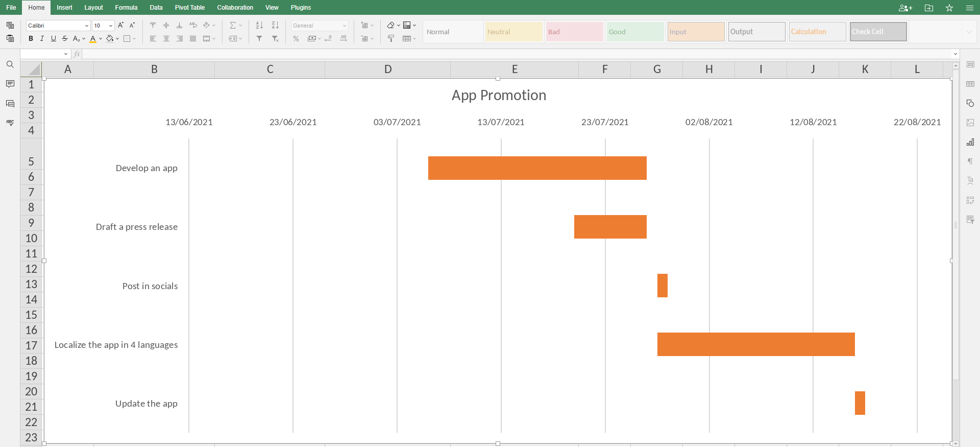This screenshot has height=447, width=980.
Task: Toggle underline formatting
Action: [x=53, y=38]
